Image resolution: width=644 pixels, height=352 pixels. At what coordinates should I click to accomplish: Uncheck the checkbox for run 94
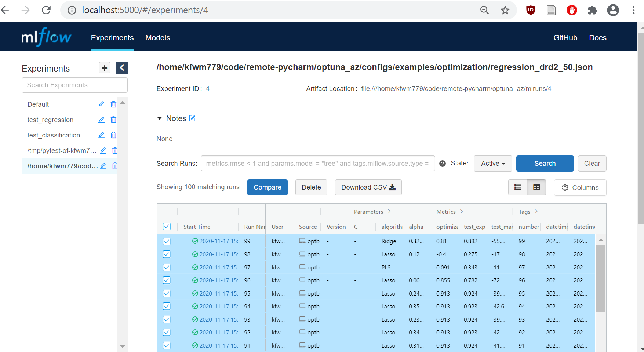(167, 307)
